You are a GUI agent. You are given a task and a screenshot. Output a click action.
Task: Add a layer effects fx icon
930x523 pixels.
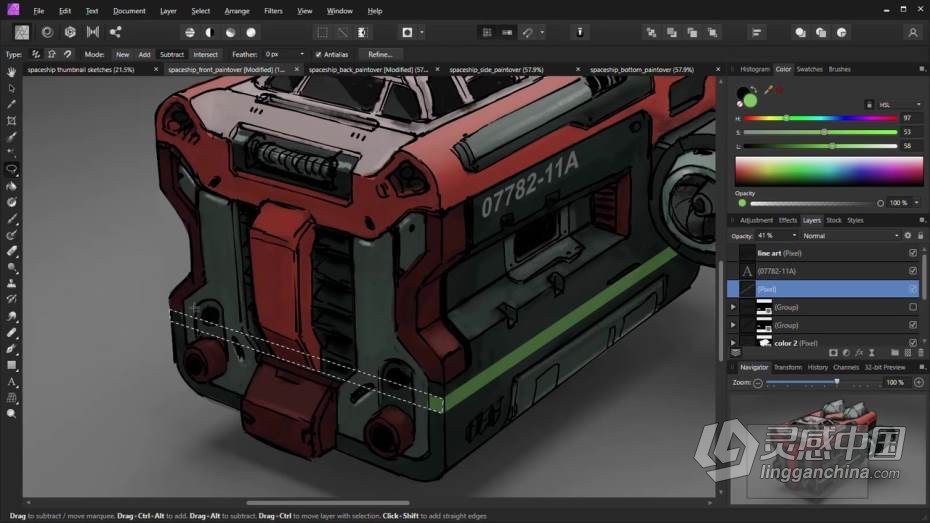tap(859, 353)
